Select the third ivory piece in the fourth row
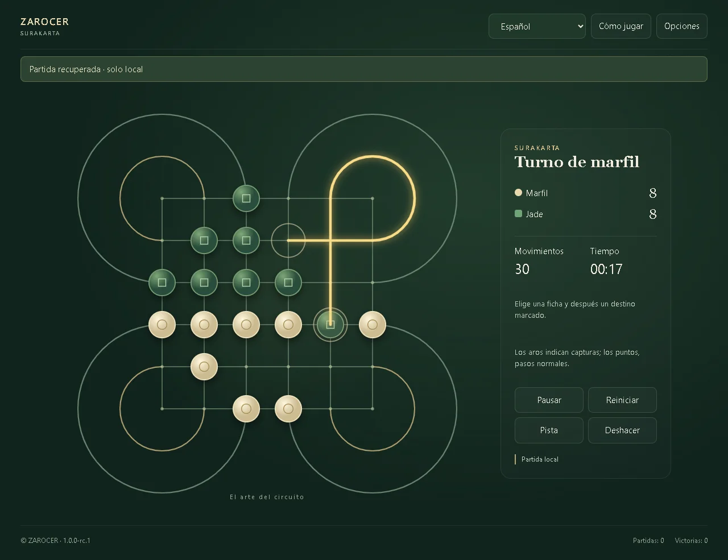This screenshot has width=728, height=560. pos(246,325)
